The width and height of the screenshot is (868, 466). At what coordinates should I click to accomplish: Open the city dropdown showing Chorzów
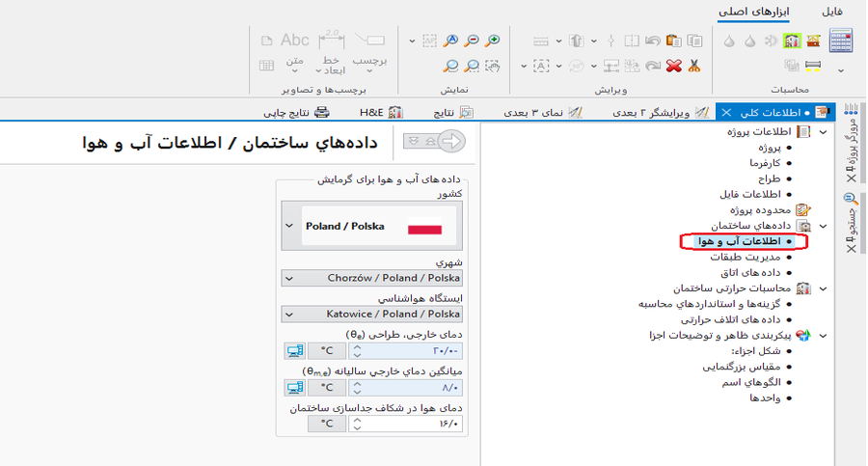[x=289, y=278]
